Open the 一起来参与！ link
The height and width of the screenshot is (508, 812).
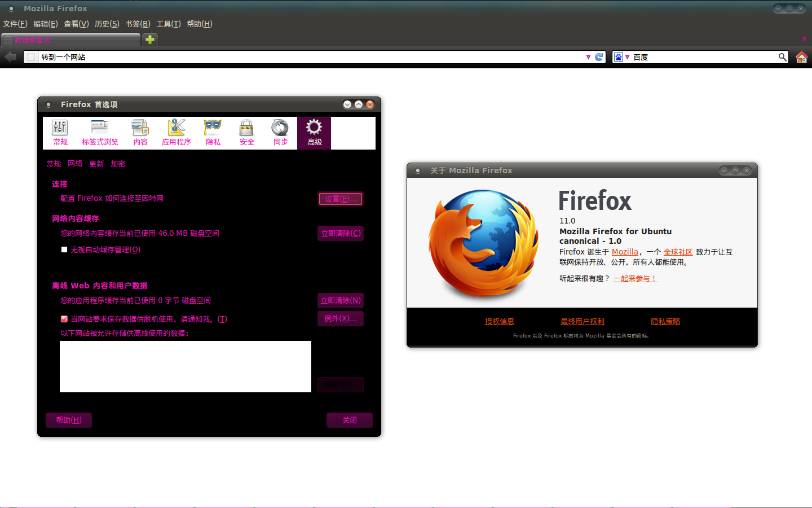point(635,278)
